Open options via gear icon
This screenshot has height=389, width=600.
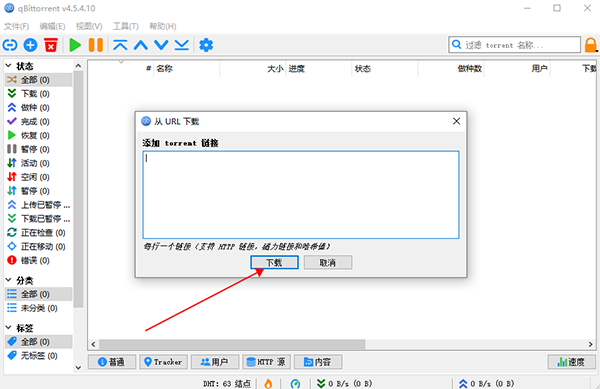(x=206, y=45)
